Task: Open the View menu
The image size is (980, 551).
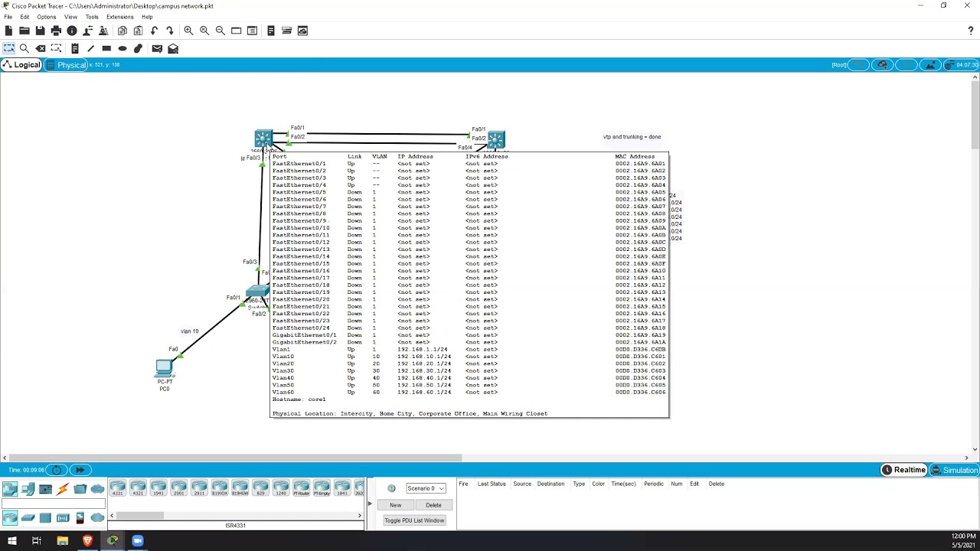Action: pyautogui.click(x=70, y=17)
